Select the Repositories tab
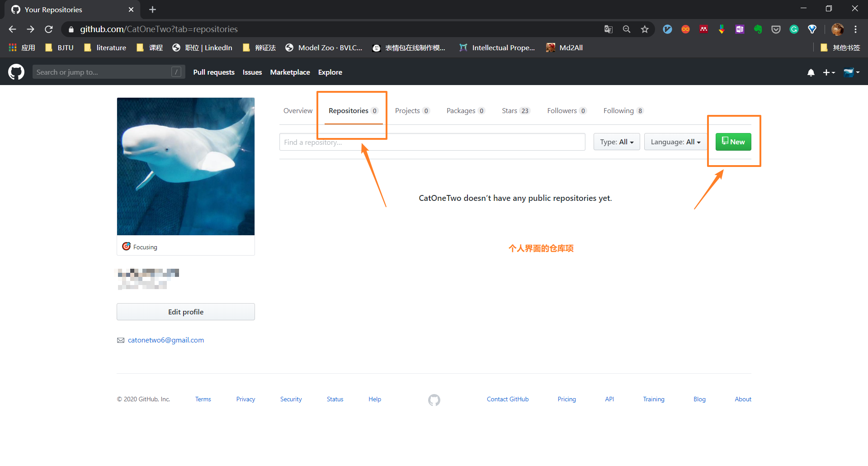This screenshot has width=868, height=466. tap(353, 111)
